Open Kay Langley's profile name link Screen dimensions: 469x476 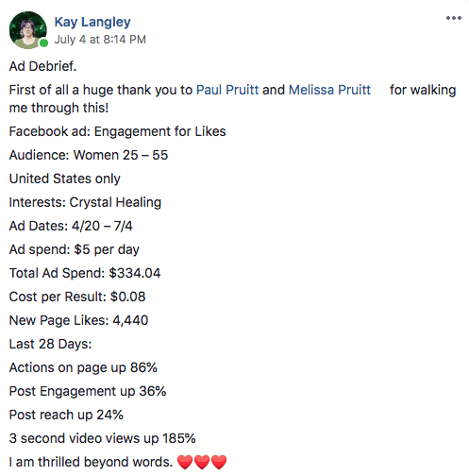(x=92, y=22)
